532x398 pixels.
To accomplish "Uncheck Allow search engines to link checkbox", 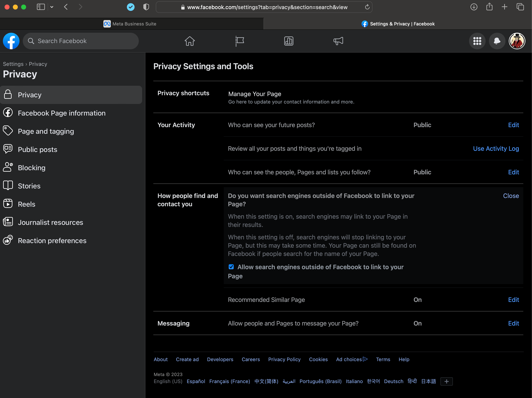I will 231,267.
